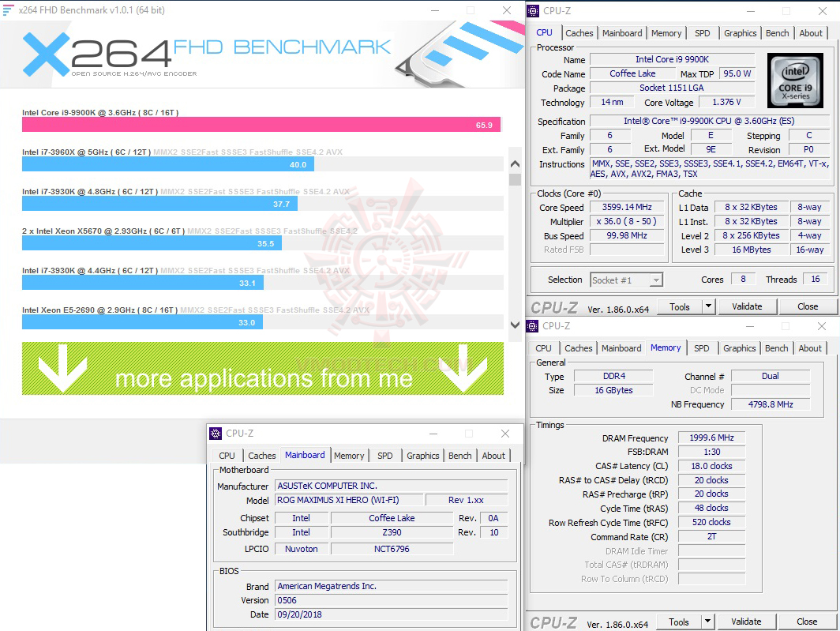Image resolution: width=840 pixels, height=631 pixels.
Task: Click the BIOS version value 0506
Action: click(391, 600)
